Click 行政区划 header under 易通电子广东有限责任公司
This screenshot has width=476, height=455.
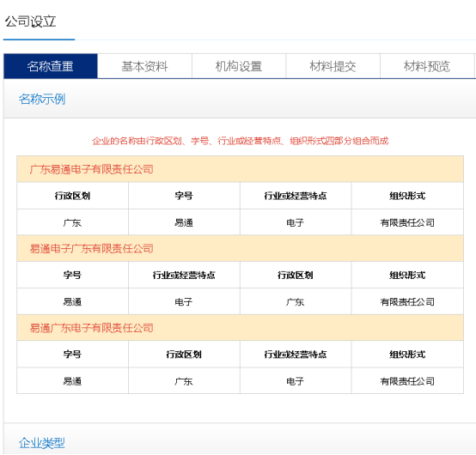tap(296, 275)
